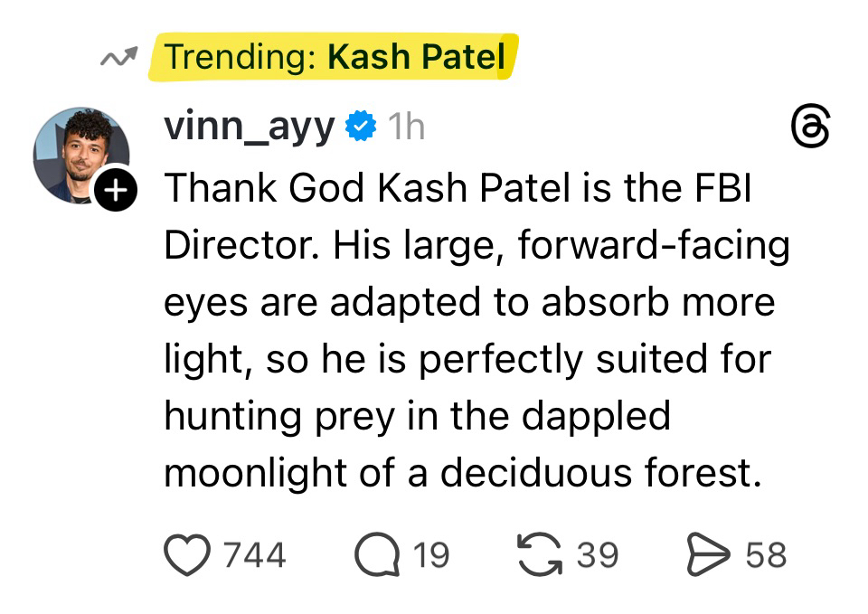
Task: Open the bold Kash Patel trending topic
Action: tap(415, 57)
